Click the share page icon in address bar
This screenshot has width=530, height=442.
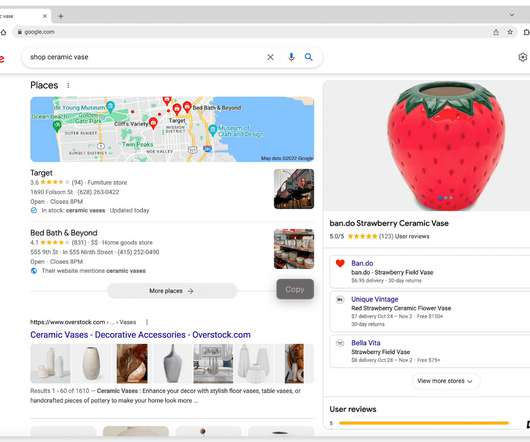496,32
